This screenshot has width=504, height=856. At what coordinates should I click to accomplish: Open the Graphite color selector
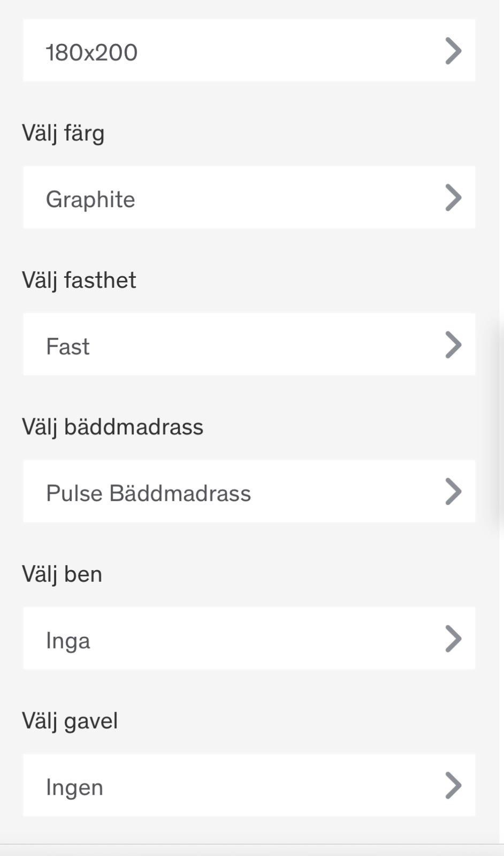tap(249, 197)
